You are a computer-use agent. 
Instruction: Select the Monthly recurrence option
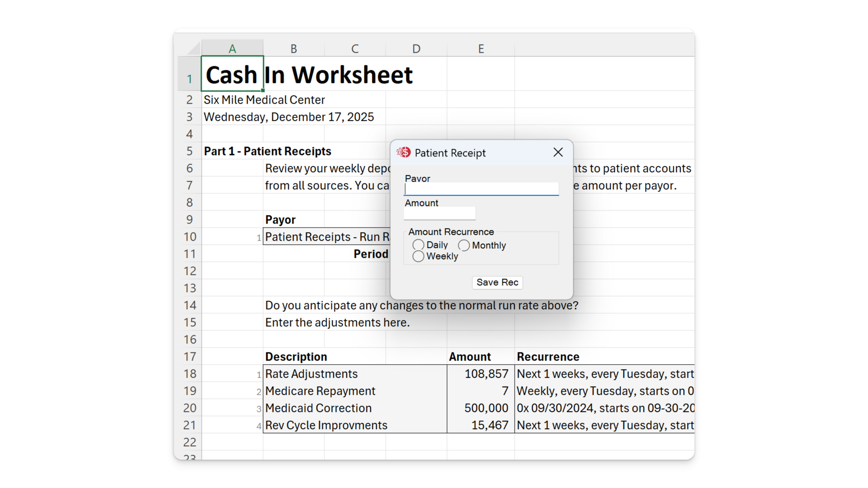(464, 245)
